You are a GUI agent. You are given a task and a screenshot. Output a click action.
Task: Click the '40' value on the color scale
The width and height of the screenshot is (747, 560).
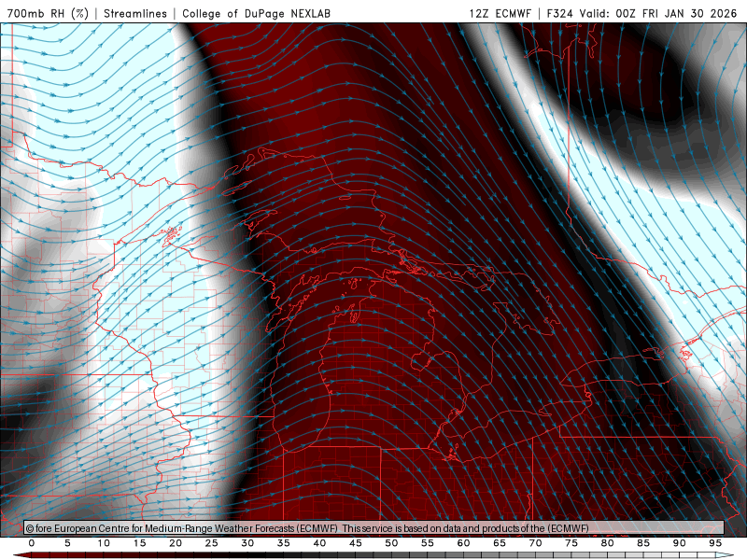pyautogui.click(x=319, y=543)
